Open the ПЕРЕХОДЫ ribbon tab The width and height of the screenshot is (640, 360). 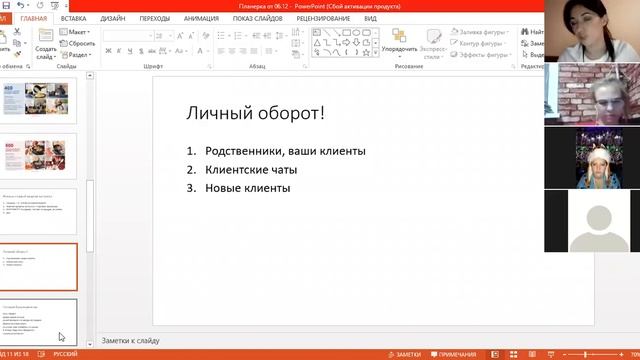click(155, 18)
